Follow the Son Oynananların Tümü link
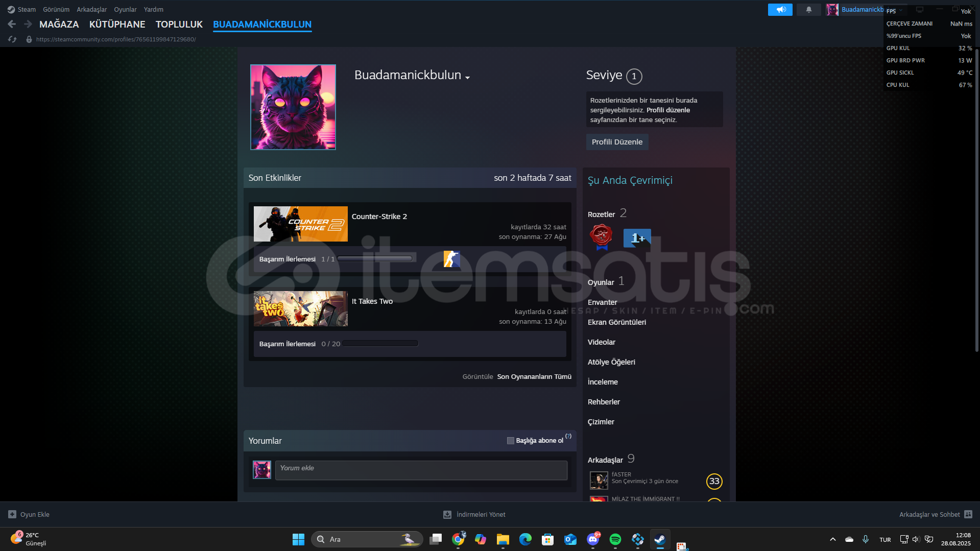 (534, 376)
